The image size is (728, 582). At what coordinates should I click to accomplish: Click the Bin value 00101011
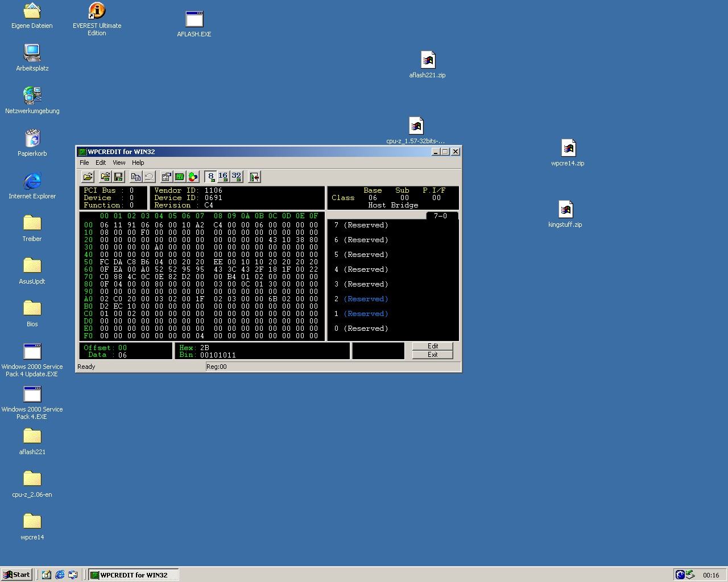(218, 355)
